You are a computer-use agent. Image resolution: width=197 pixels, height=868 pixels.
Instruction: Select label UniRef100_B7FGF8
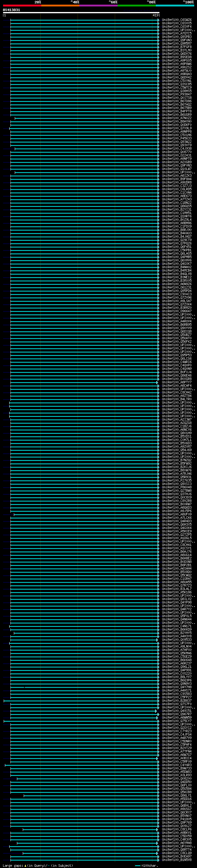(x=176, y=47)
